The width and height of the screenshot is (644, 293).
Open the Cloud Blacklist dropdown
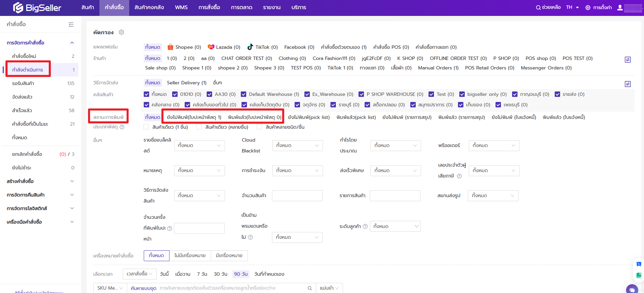click(x=297, y=145)
